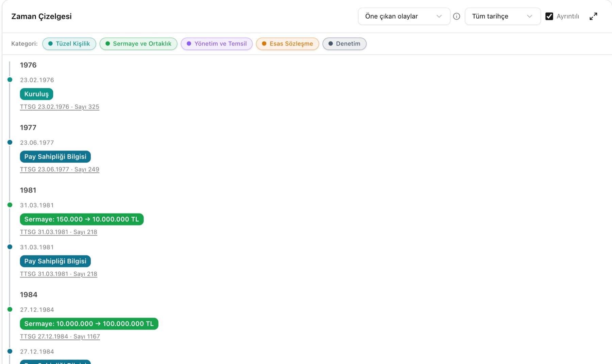
Task: Click Sermaye 10.000.000 → 100.000.000 TL badge
Action: (89, 324)
